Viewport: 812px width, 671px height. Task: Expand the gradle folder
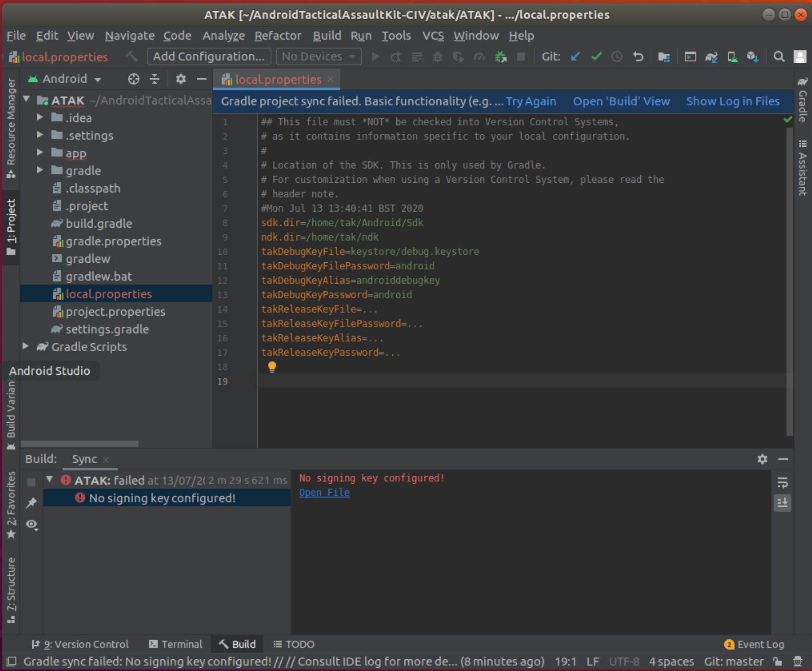click(x=40, y=170)
